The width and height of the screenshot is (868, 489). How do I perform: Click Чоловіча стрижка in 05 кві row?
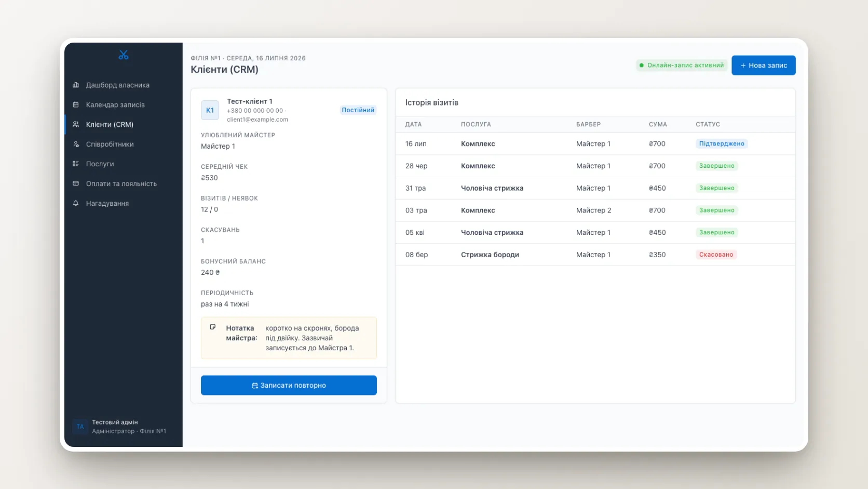click(492, 232)
